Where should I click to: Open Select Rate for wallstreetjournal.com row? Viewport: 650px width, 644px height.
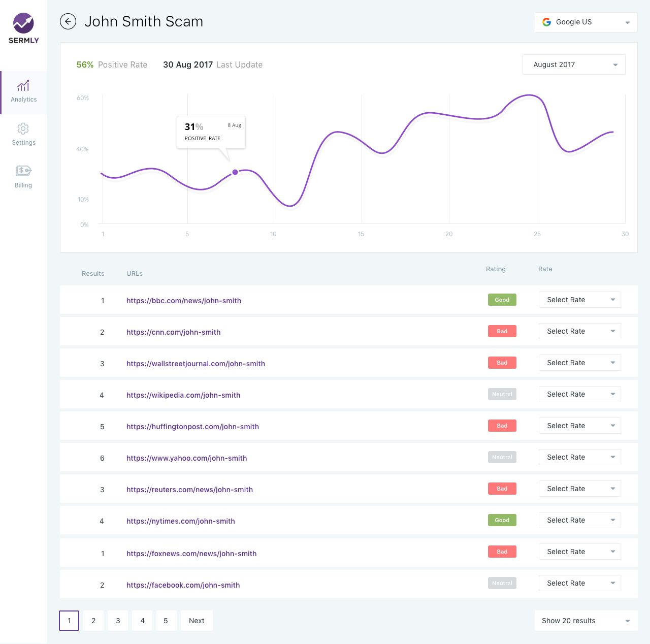click(580, 363)
